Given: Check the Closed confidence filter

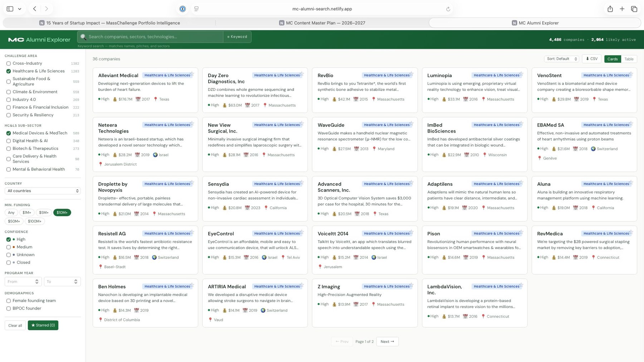Looking at the screenshot, I should point(9,263).
